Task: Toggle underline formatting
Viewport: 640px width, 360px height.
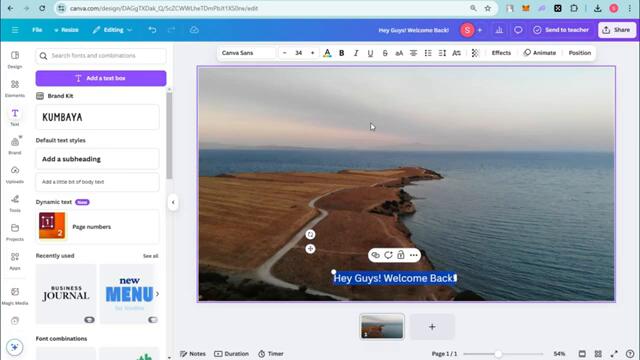Action: click(370, 53)
